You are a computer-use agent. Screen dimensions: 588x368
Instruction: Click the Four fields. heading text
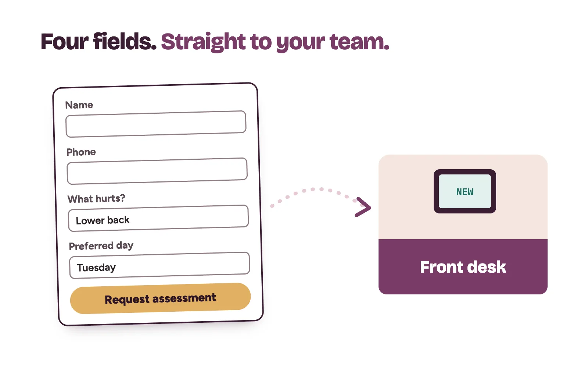point(98,41)
